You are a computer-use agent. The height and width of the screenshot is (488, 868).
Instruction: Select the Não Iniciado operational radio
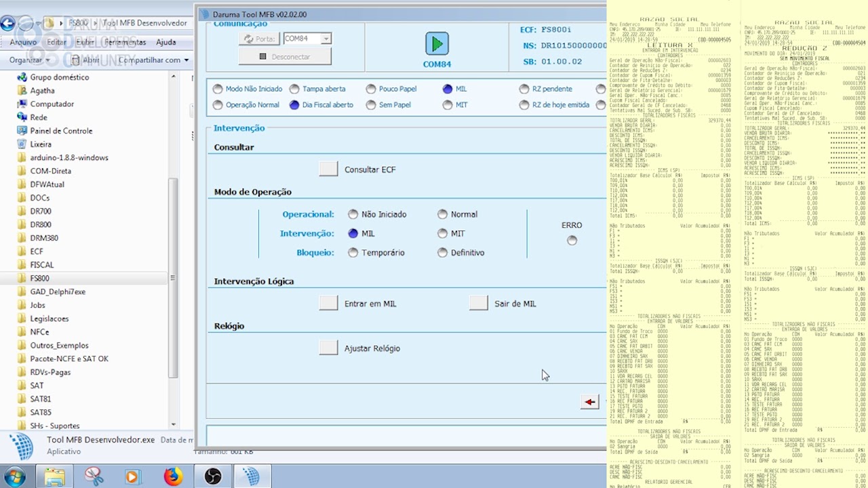point(353,214)
